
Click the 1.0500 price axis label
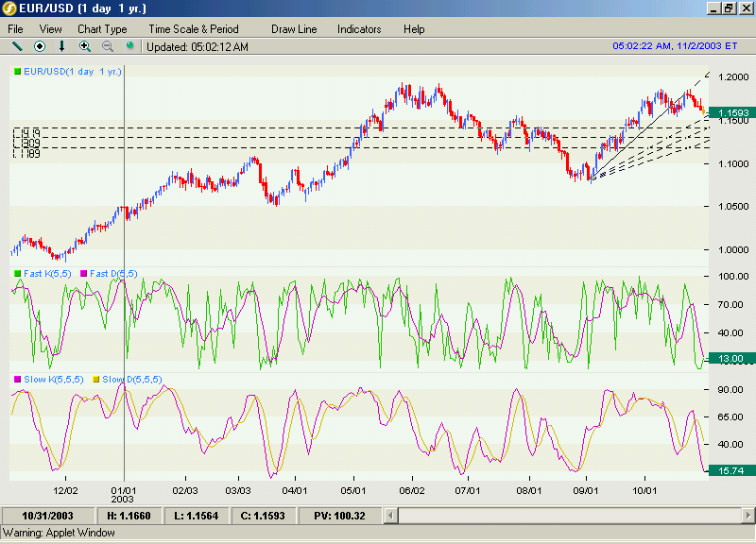733,207
